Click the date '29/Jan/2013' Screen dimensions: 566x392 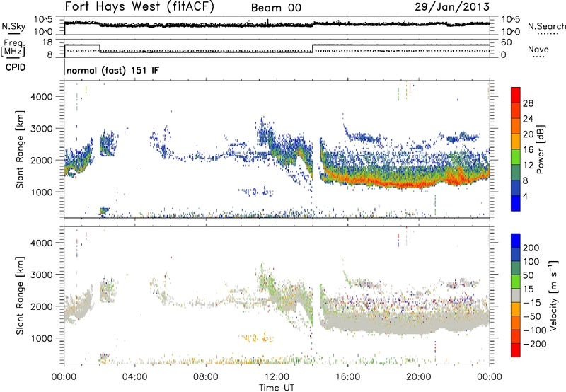tap(452, 6)
